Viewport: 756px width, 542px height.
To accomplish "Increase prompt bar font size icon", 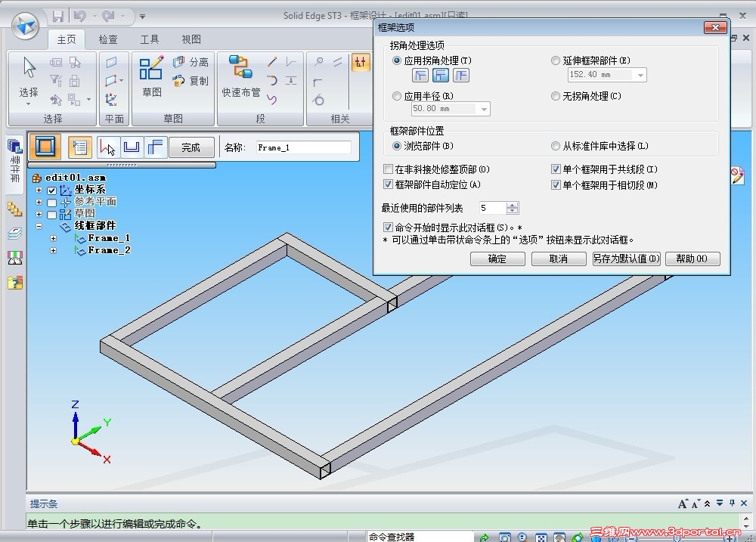I will pyautogui.click(x=682, y=504).
